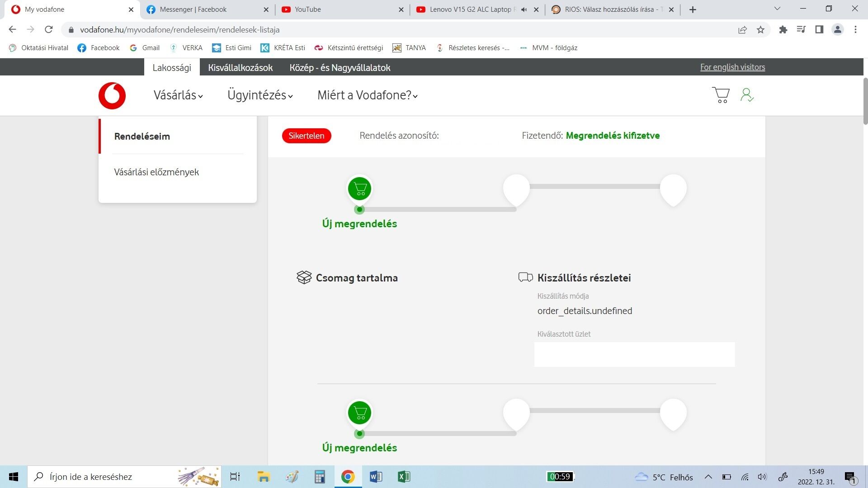Open the weather widget 5°C Felhős

click(664, 477)
